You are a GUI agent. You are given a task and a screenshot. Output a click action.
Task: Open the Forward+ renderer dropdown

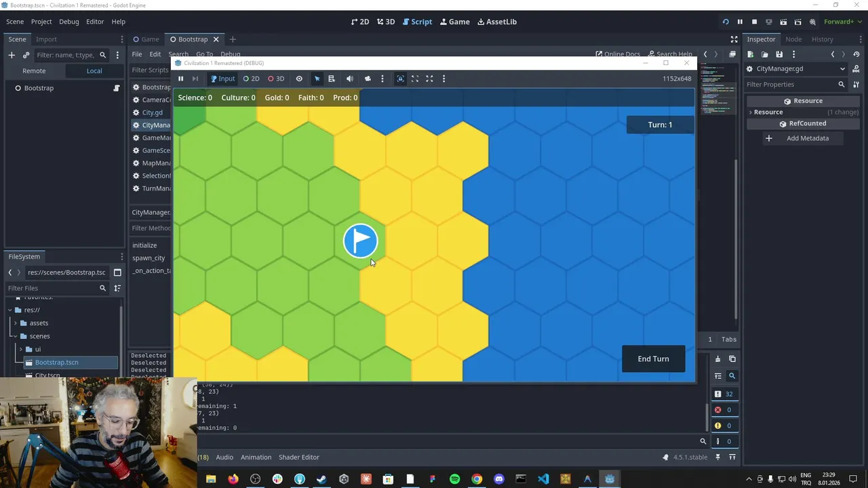tap(842, 22)
